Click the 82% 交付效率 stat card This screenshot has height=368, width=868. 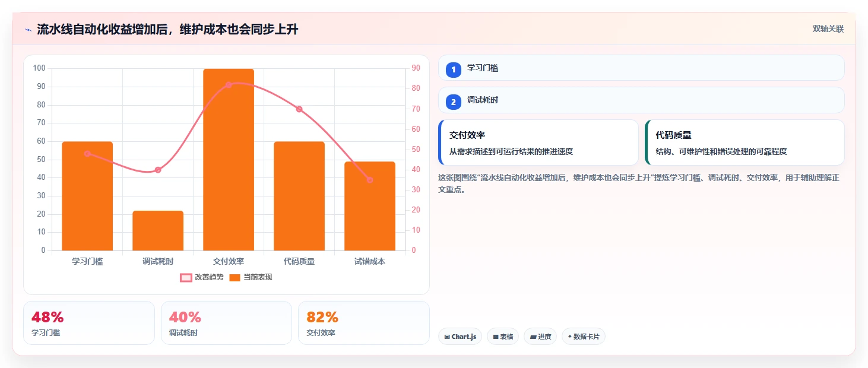[364, 323]
